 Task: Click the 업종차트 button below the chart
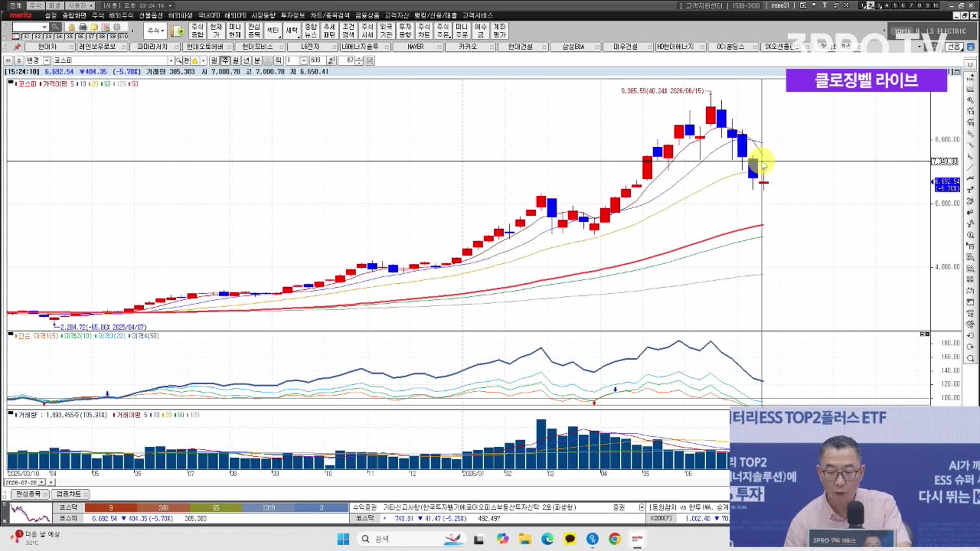(x=69, y=494)
